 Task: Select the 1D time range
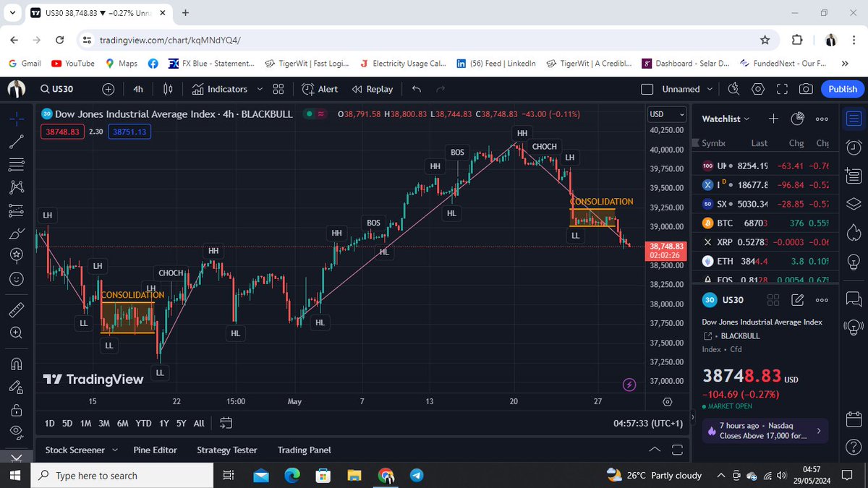tap(49, 423)
